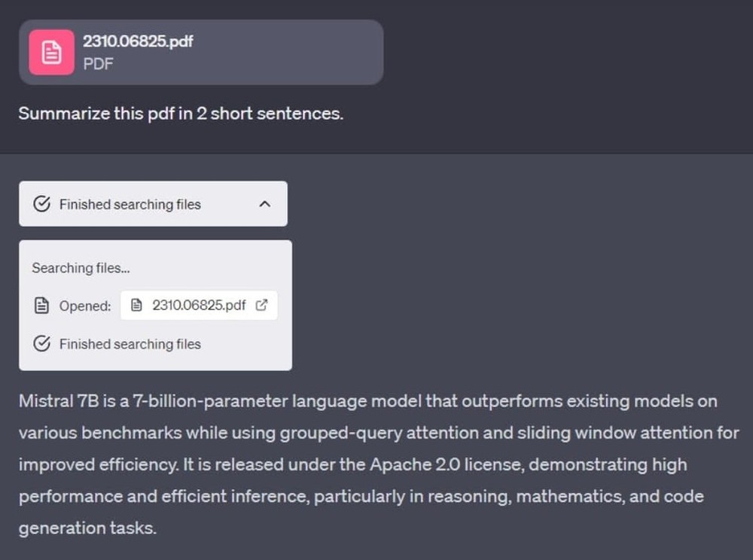Click the "Opened:" label
The height and width of the screenshot is (560, 753).
click(x=85, y=306)
